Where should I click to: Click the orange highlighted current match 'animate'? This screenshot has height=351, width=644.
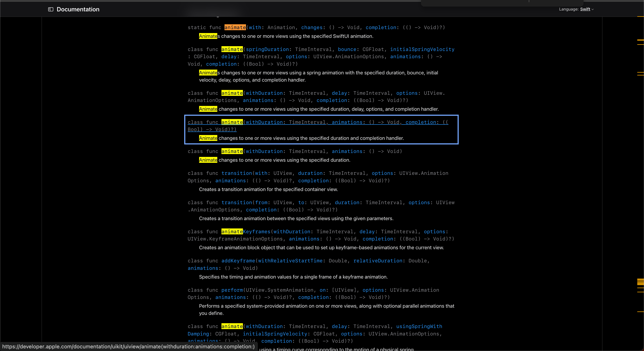235,28
